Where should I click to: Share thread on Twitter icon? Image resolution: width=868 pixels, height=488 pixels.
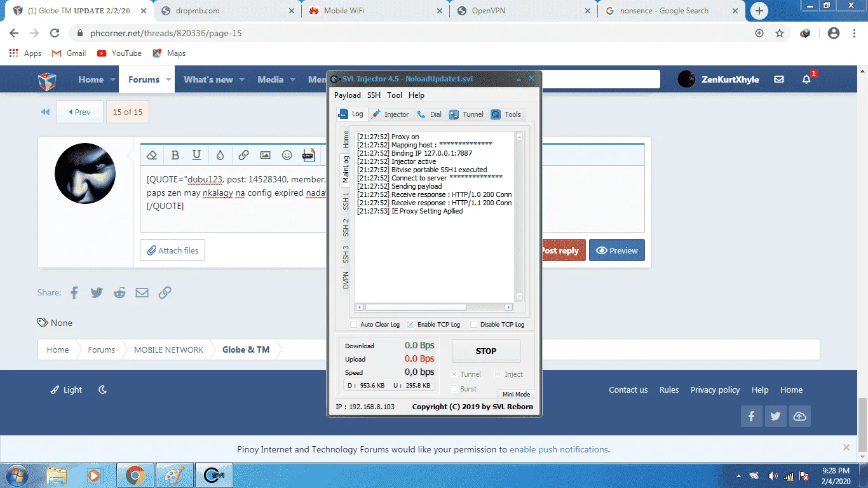(97, 292)
